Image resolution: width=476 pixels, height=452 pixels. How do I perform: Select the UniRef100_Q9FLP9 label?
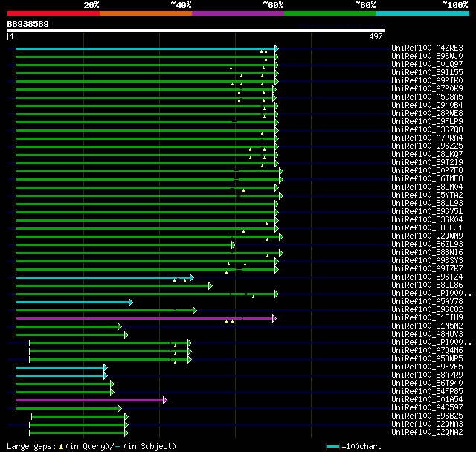(x=427, y=122)
